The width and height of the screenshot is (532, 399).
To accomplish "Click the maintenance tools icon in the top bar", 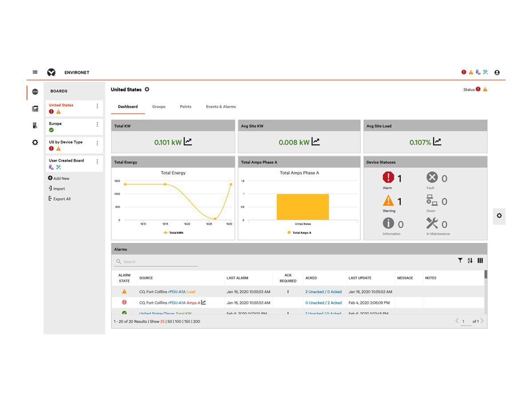I will click(x=485, y=72).
